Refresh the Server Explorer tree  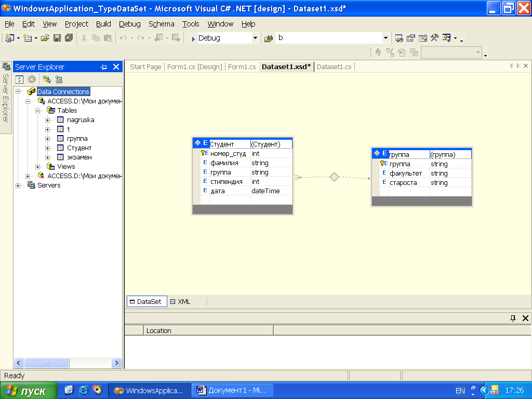[19, 79]
